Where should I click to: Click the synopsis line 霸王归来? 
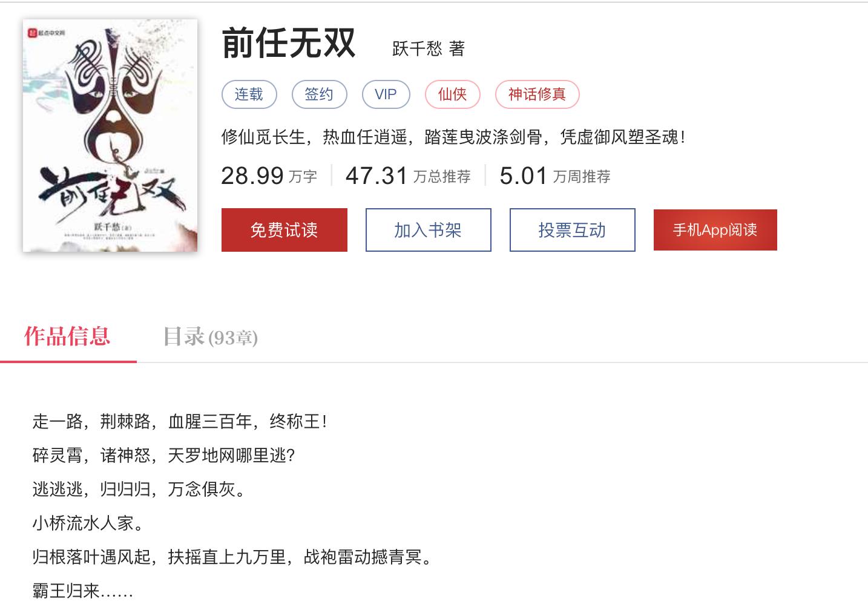coord(82,591)
